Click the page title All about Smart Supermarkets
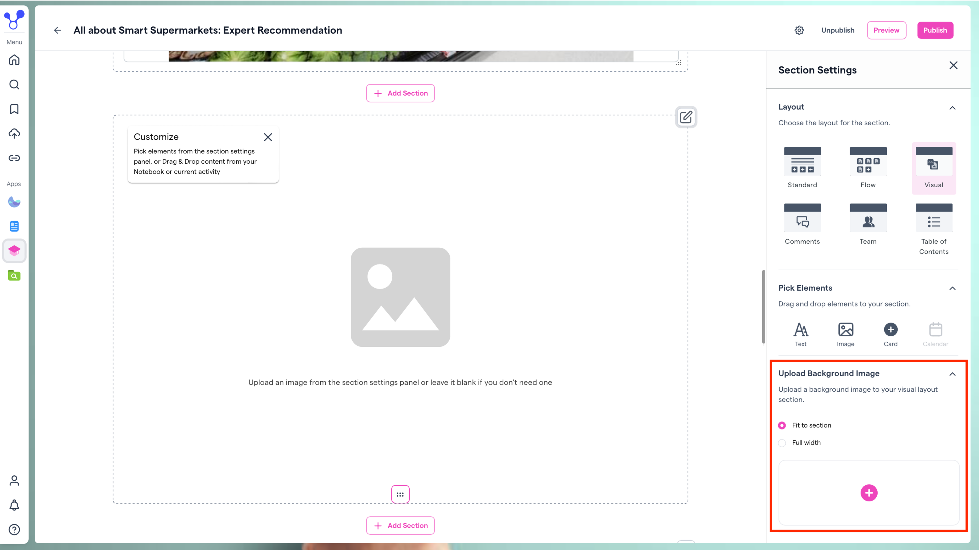Screen dimensions: 980x550 tap(208, 30)
